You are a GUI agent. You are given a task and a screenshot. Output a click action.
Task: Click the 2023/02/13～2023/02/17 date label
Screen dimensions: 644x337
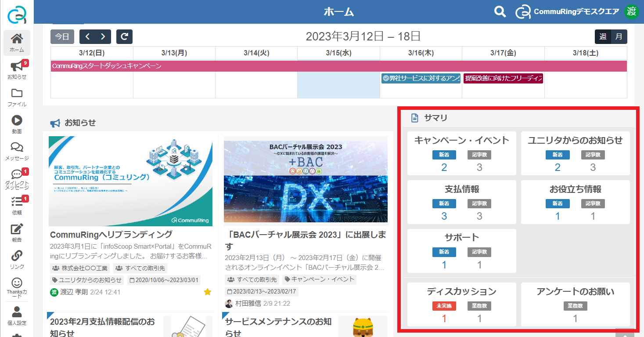(262, 291)
